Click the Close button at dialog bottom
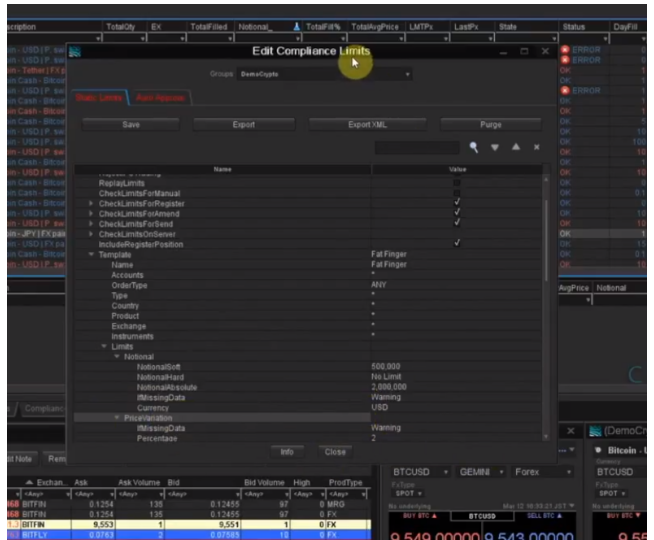654x540 pixels. coord(335,452)
